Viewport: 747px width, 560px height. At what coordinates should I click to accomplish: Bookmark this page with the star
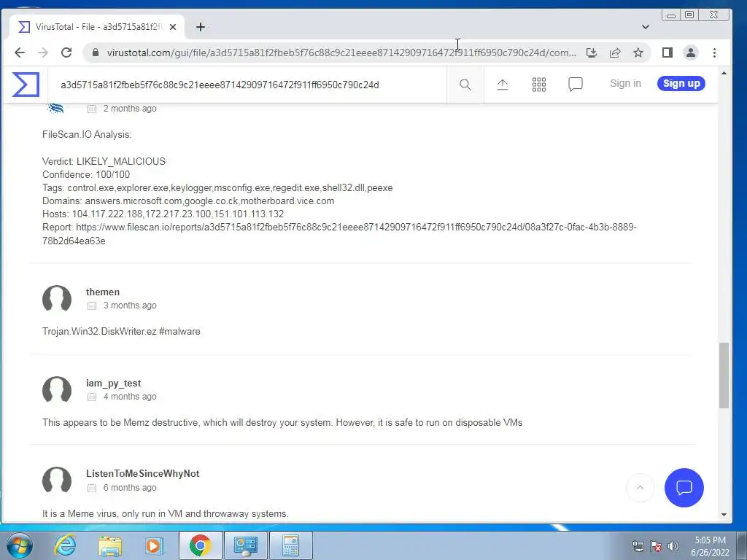(638, 52)
